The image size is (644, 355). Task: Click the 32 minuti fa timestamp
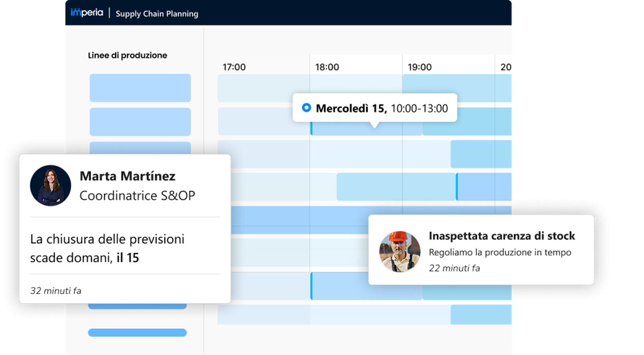click(56, 291)
